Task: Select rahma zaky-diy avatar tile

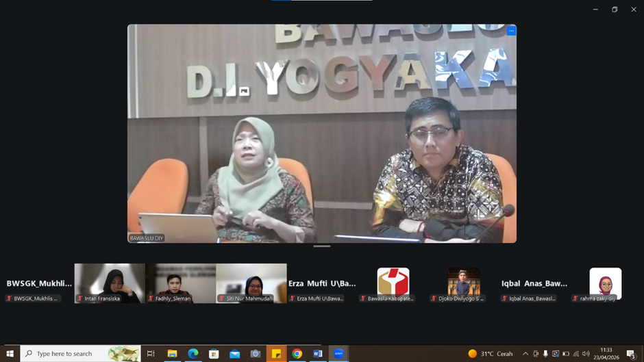Action: (606, 282)
